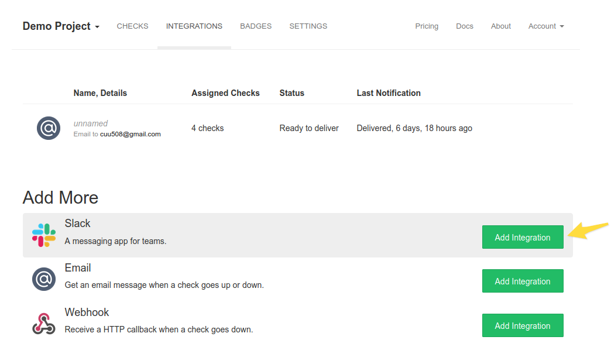Open the Docs menu item
Image resolution: width=611 pixels, height=364 pixels.
coord(464,26)
